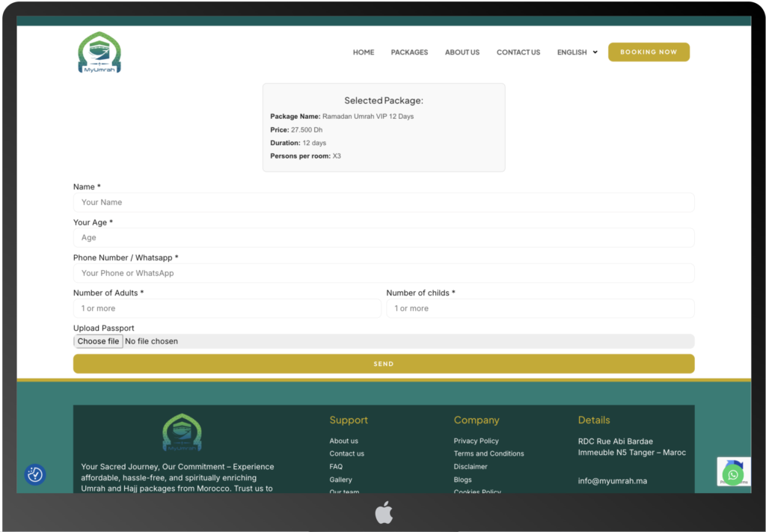Click Choose file to upload passport
The height and width of the screenshot is (532, 766).
click(98, 341)
